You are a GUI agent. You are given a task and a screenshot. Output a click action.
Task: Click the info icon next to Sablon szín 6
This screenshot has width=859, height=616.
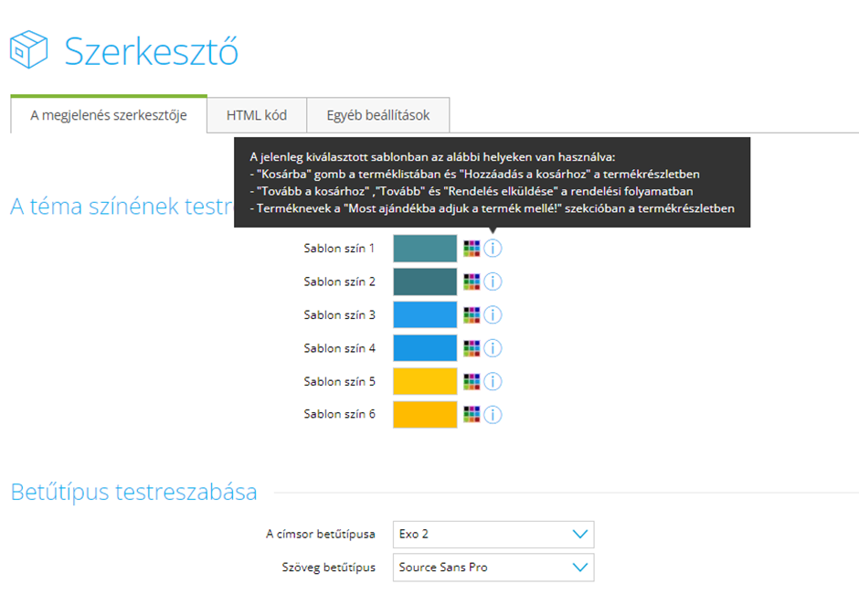pos(493,414)
